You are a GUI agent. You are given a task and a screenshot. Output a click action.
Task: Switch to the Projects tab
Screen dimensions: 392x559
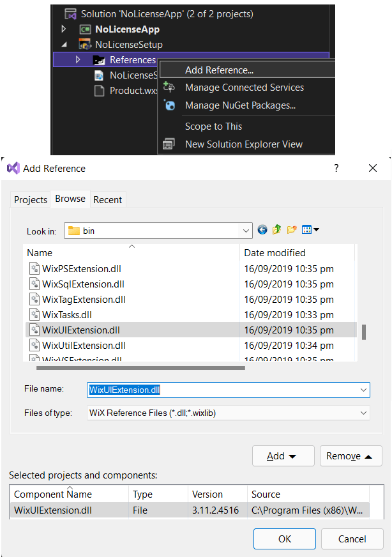30,199
